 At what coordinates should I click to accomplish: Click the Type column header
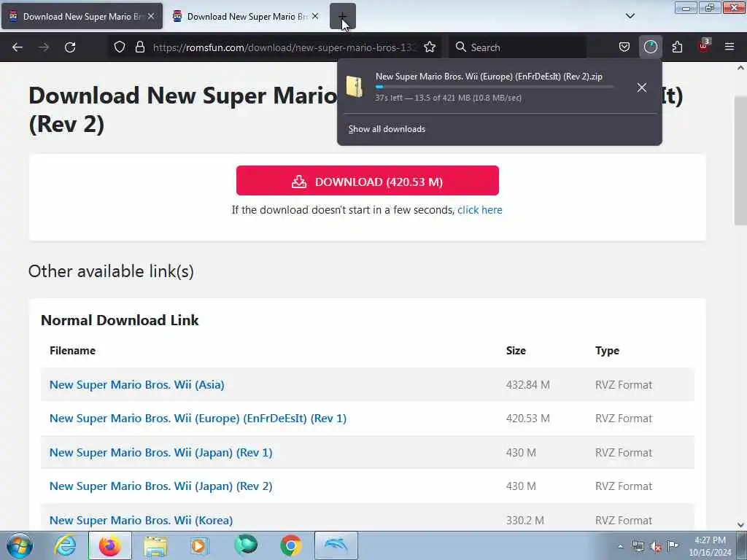pyautogui.click(x=607, y=351)
